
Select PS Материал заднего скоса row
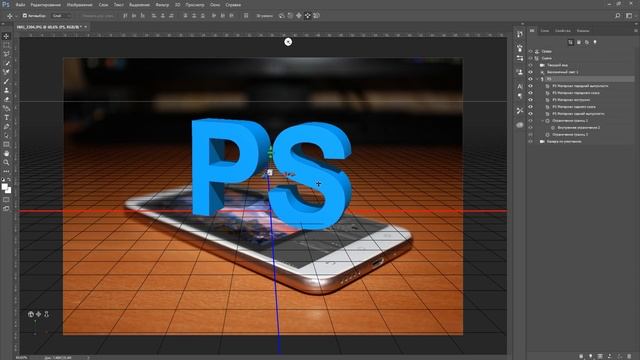click(573, 107)
